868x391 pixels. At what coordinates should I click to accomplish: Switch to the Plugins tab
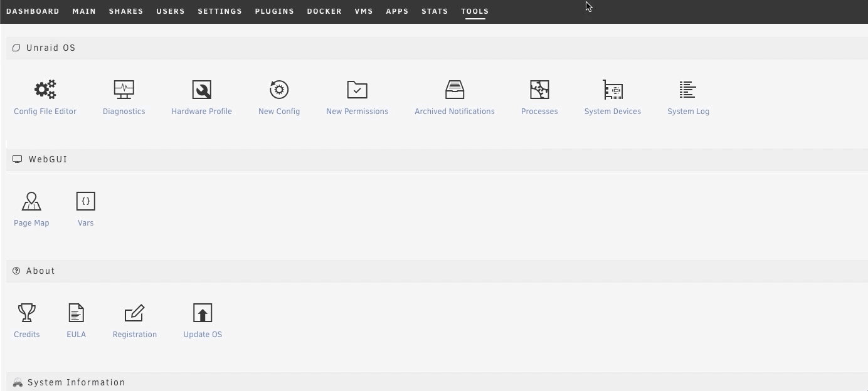click(275, 11)
